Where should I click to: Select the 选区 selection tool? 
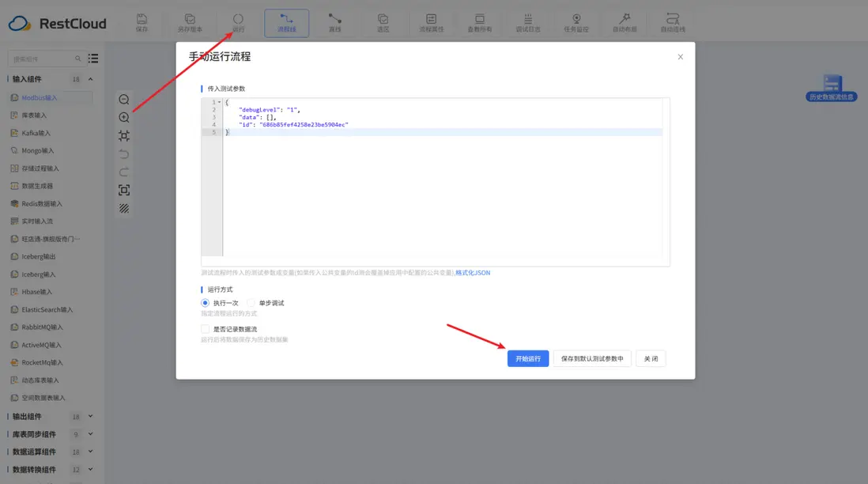coord(383,23)
